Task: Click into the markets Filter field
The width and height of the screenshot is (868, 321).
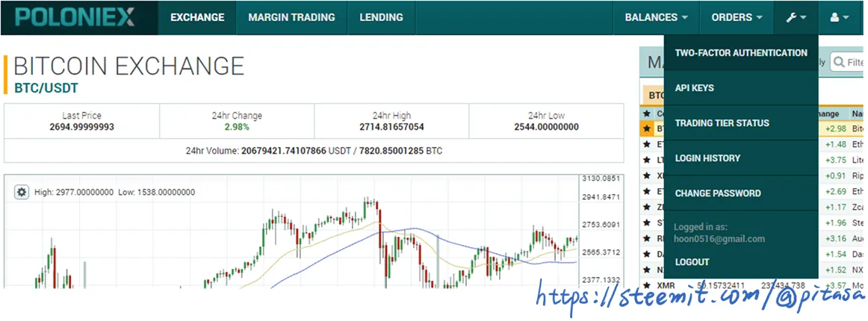Action: pos(848,63)
